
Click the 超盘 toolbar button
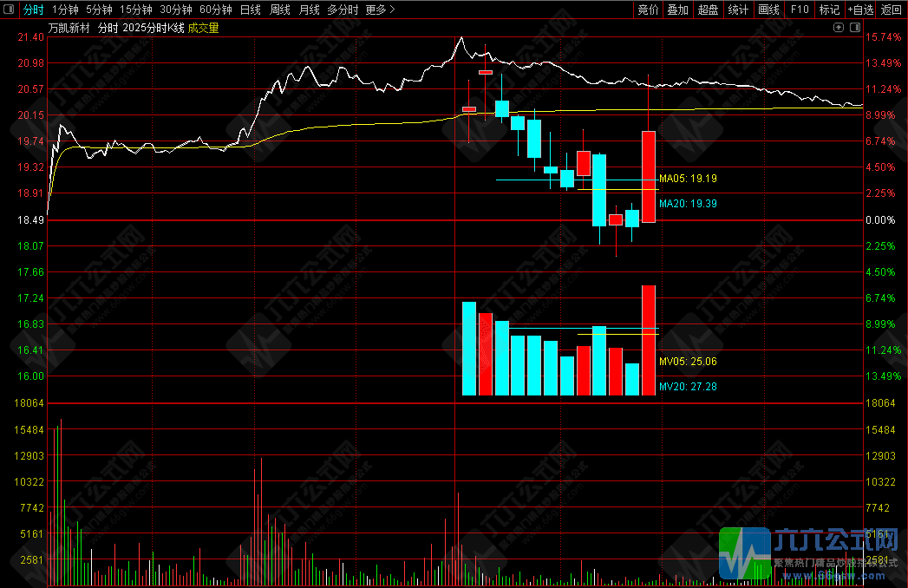[708, 10]
